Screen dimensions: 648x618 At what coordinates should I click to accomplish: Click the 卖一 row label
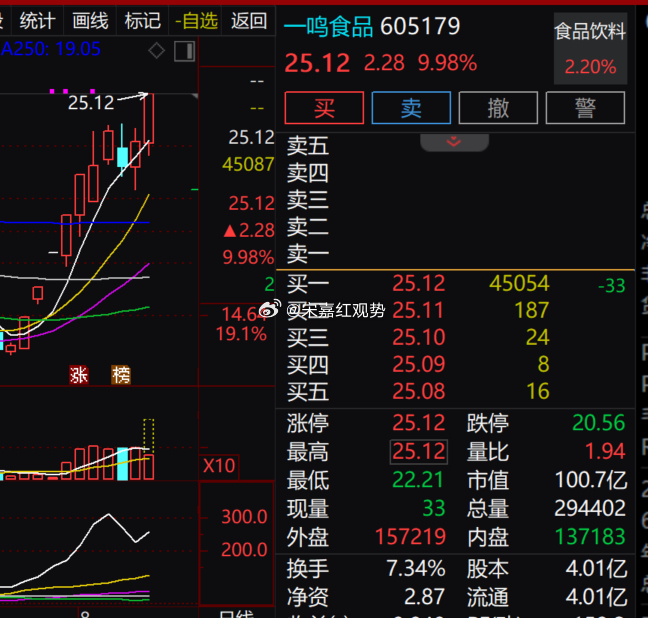[308, 254]
